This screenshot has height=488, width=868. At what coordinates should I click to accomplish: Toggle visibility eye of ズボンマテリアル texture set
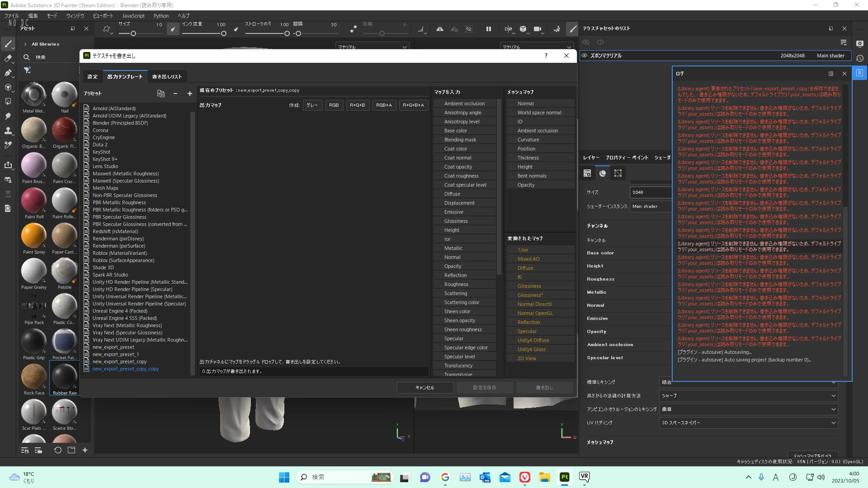coord(584,56)
